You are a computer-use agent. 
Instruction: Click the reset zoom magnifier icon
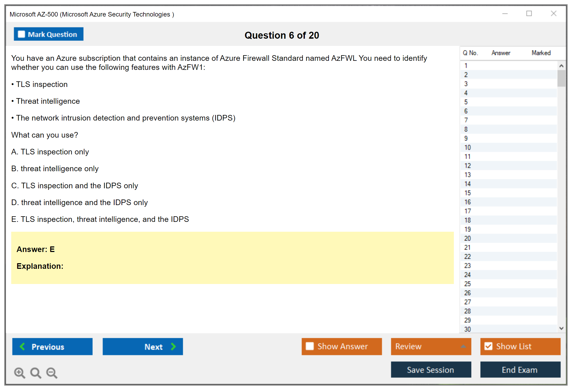tap(36, 373)
